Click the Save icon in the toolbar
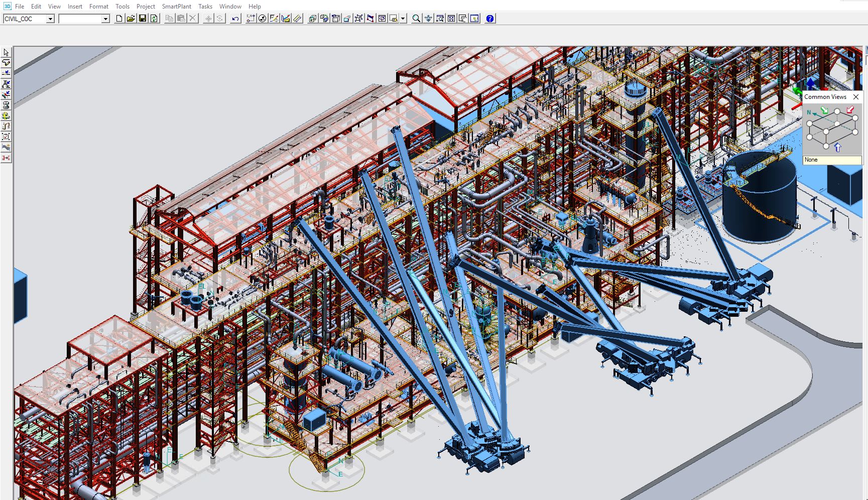 click(143, 19)
